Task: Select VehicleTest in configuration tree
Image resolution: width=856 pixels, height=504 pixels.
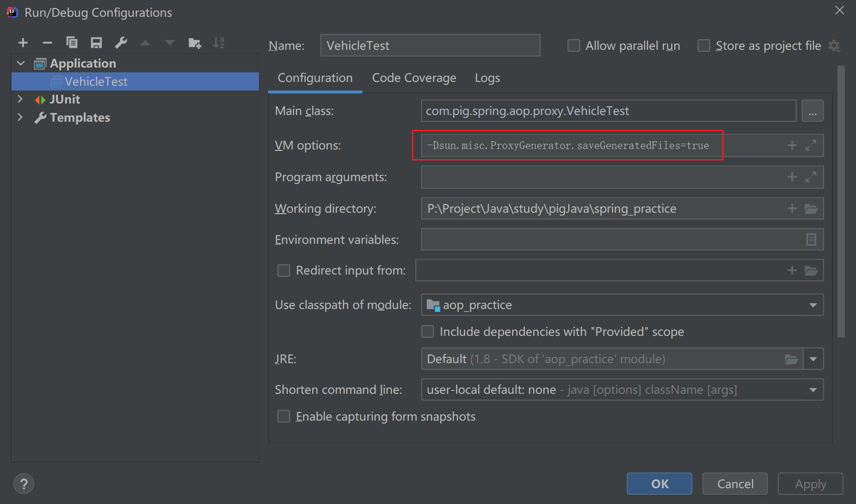Action: (x=135, y=81)
